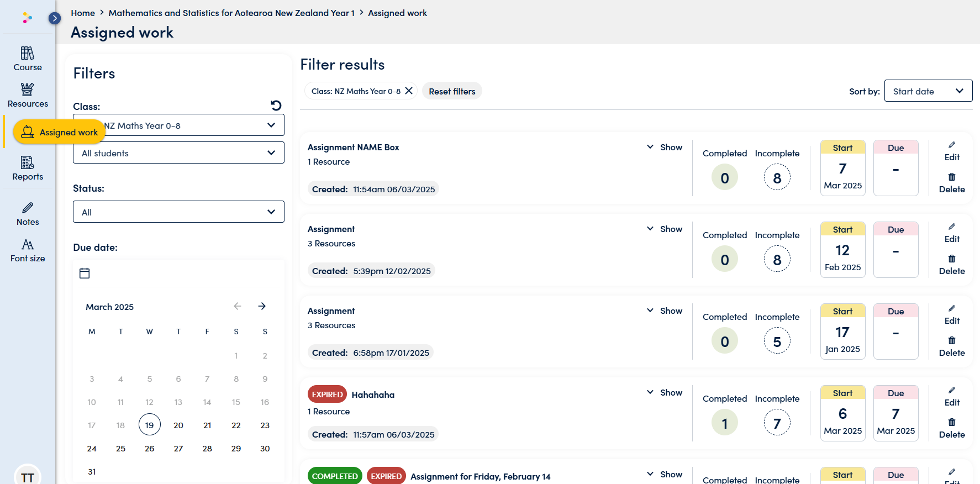Remove the Class: NZ Maths Year 0-8 filter chip

point(409,91)
